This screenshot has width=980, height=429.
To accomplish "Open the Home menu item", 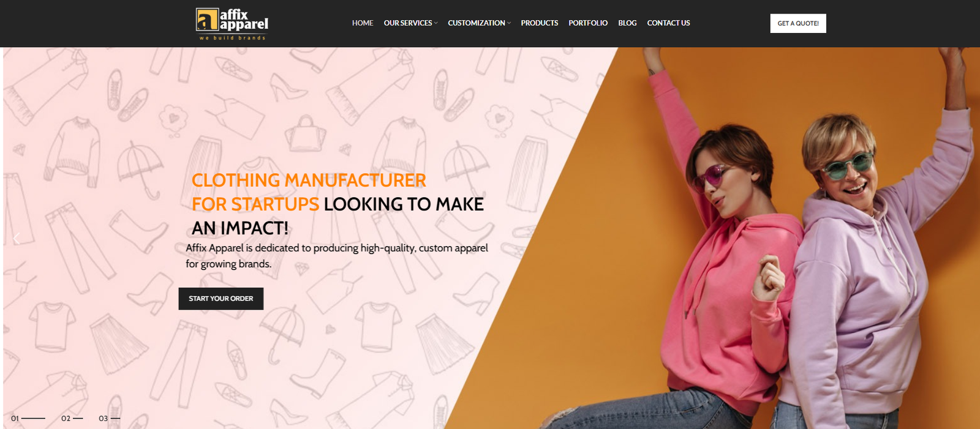I will pos(363,23).
